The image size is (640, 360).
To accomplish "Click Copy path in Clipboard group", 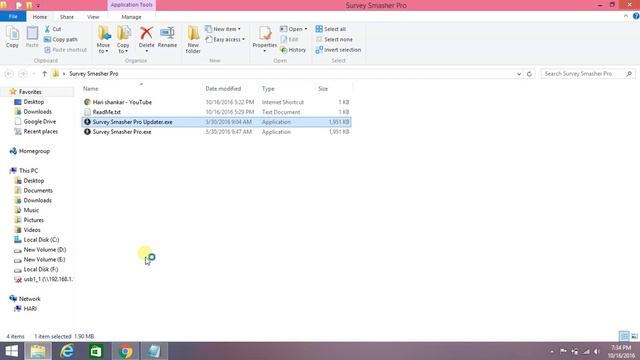I will coord(60,40).
